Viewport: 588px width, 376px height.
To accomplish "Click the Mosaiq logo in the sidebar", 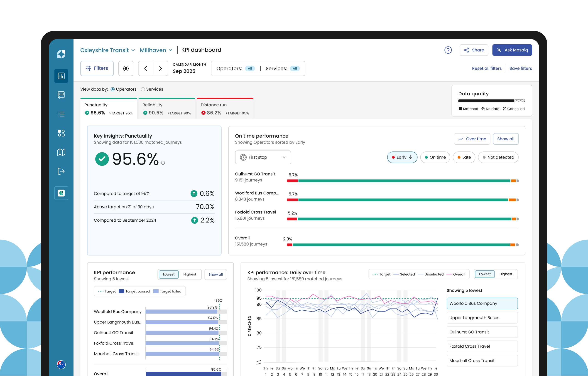I will pyautogui.click(x=61, y=54).
